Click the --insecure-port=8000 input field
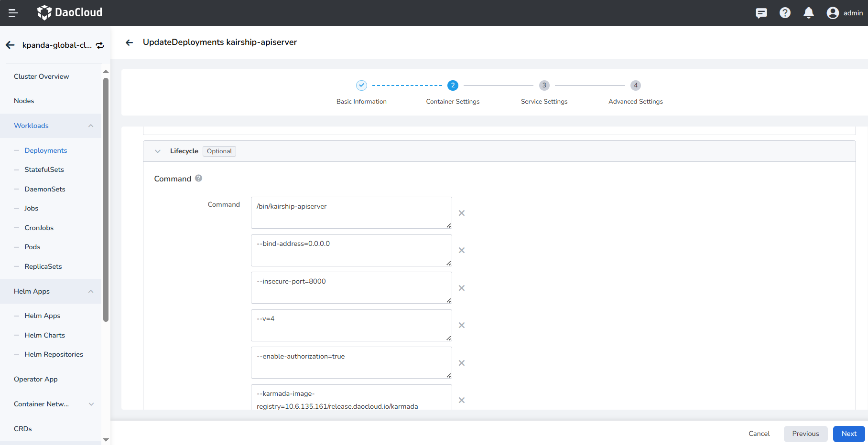 pos(351,287)
